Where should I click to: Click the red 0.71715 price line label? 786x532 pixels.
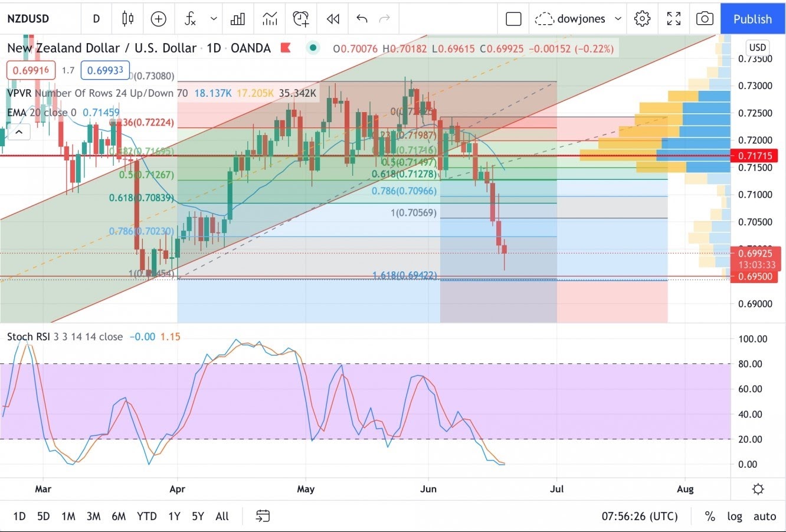755,156
